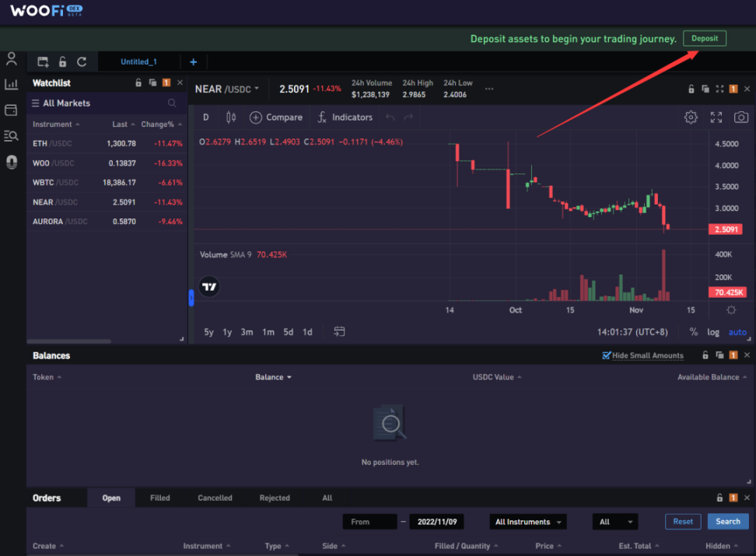This screenshot has width=756, height=556.
Task: Toggle log scale on chart
Action: [x=713, y=332]
